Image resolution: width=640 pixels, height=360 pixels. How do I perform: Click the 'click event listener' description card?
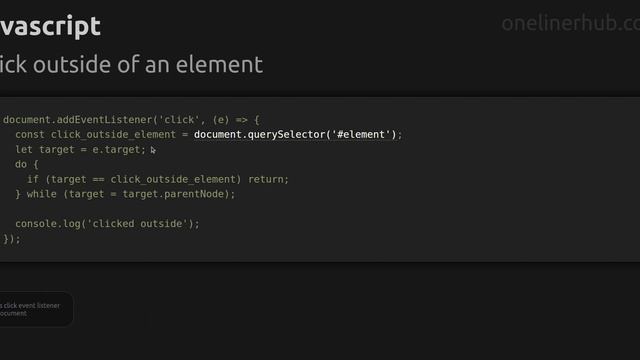[36, 309]
